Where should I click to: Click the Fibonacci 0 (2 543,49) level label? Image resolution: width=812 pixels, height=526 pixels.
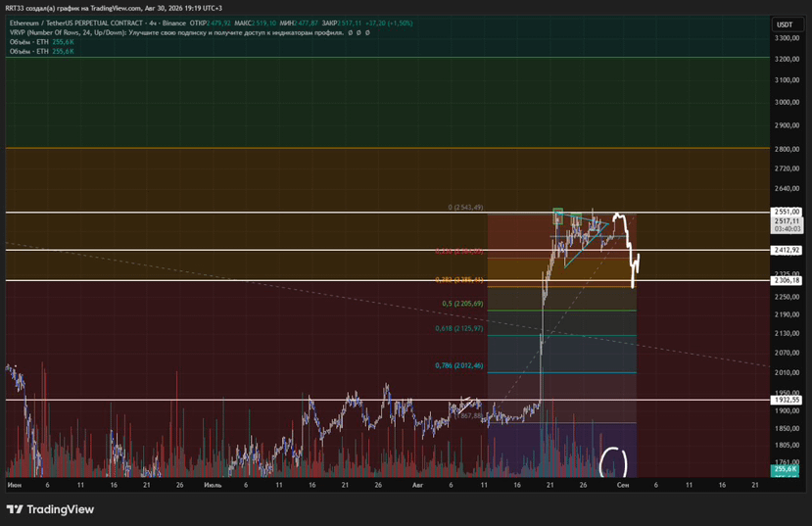click(465, 207)
